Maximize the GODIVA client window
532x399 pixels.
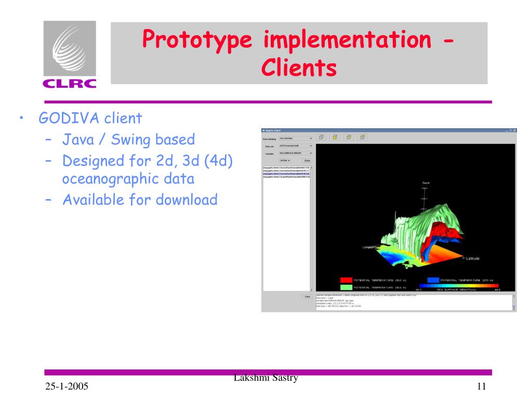coord(511,130)
